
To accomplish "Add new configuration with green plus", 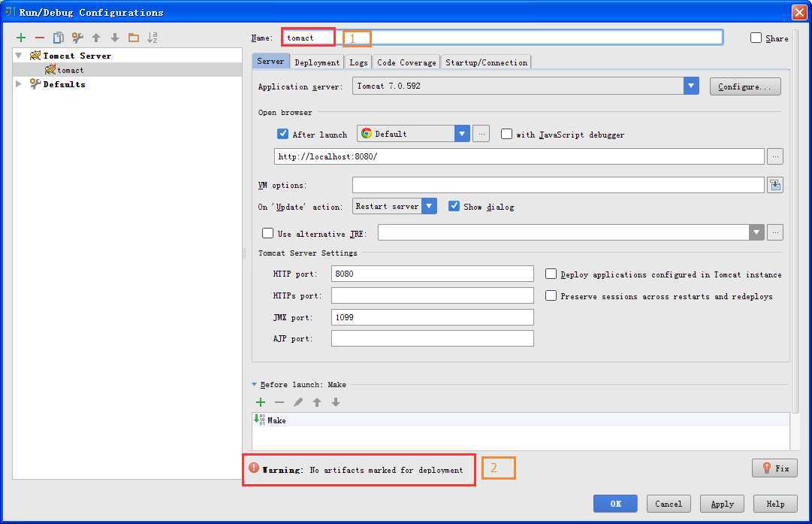I will coord(21,38).
